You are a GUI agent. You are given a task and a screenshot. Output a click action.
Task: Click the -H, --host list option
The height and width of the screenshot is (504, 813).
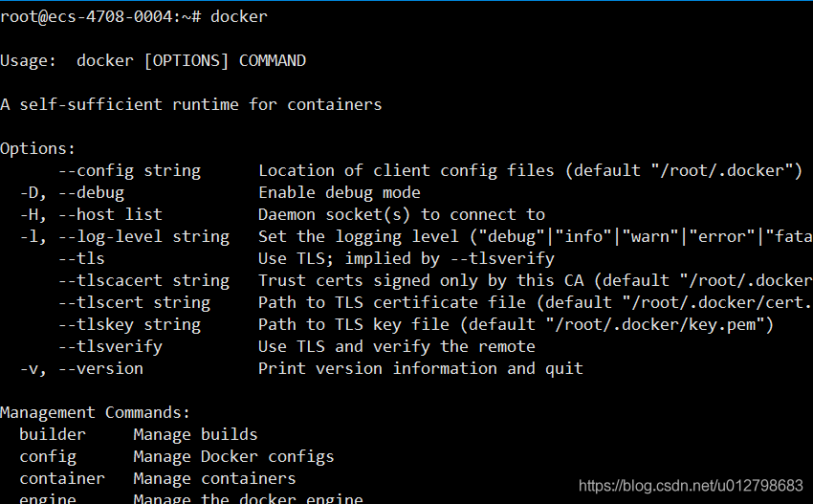coord(91,214)
